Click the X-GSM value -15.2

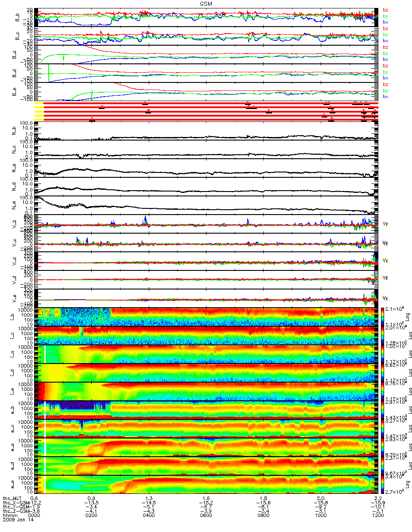[x=206, y=503]
